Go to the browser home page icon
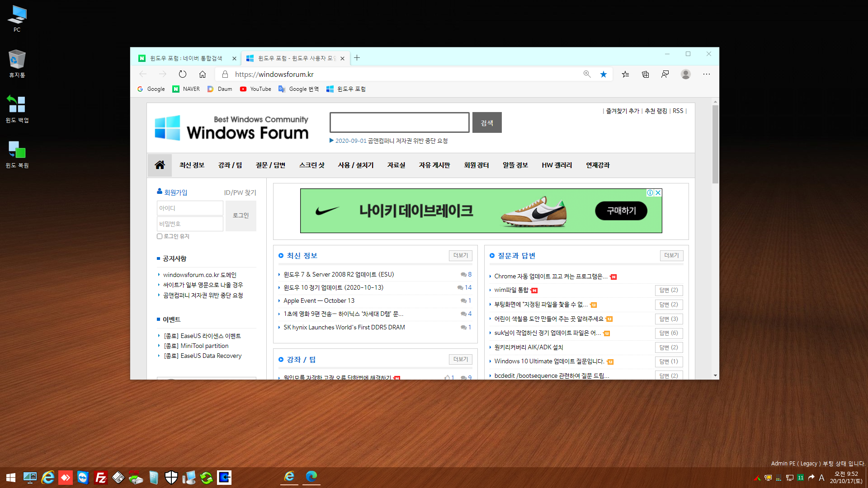The width and height of the screenshot is (868, 488). coord(203,74)
